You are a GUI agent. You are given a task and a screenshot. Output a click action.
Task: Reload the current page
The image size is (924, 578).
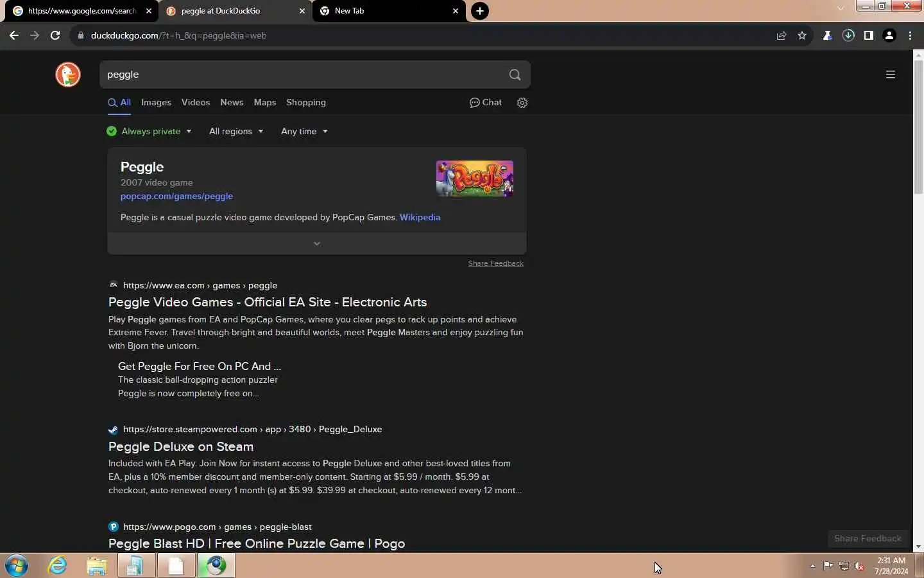(55, 35)
